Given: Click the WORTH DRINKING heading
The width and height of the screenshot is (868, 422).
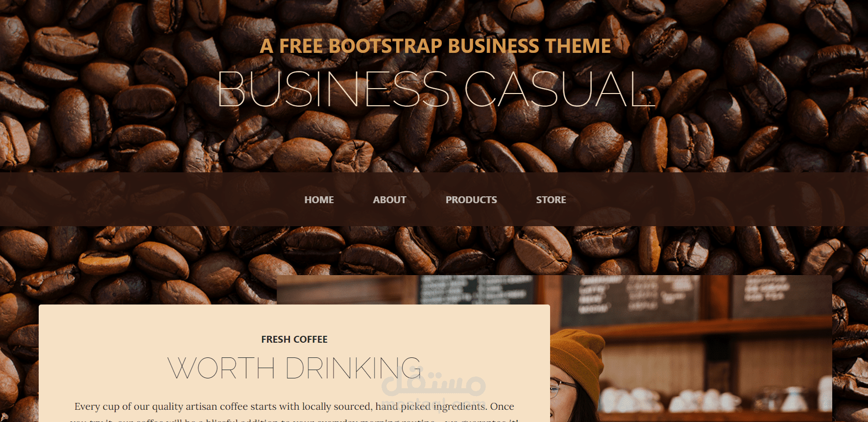Looking at the screenshot, I should click(x=294, y=368).
